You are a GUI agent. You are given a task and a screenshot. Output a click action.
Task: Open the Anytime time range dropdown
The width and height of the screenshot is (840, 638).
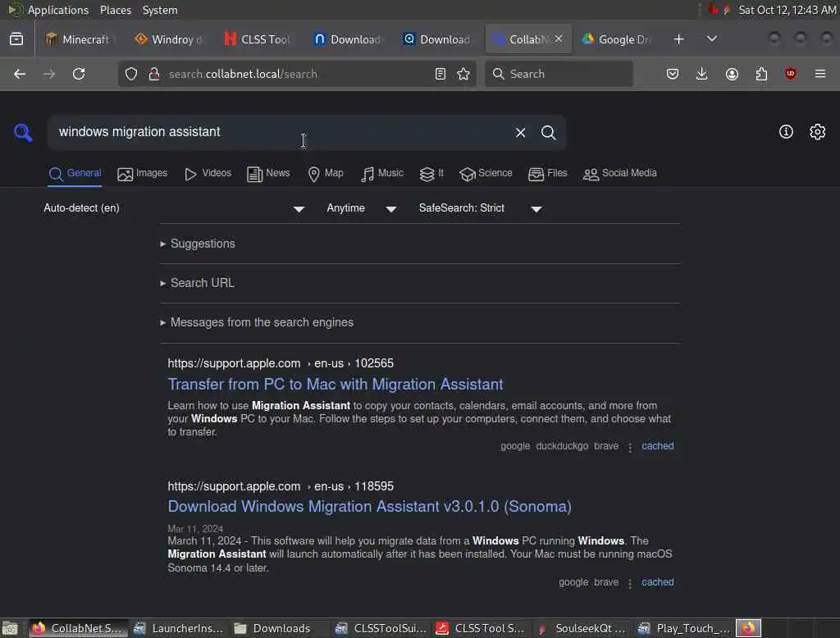pyautogui.click(x=362, y=208)
